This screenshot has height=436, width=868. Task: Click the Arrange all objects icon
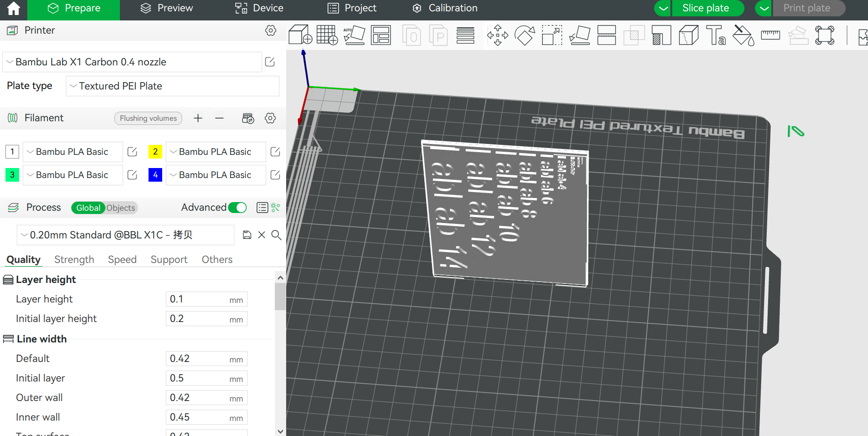coord(381,35)
